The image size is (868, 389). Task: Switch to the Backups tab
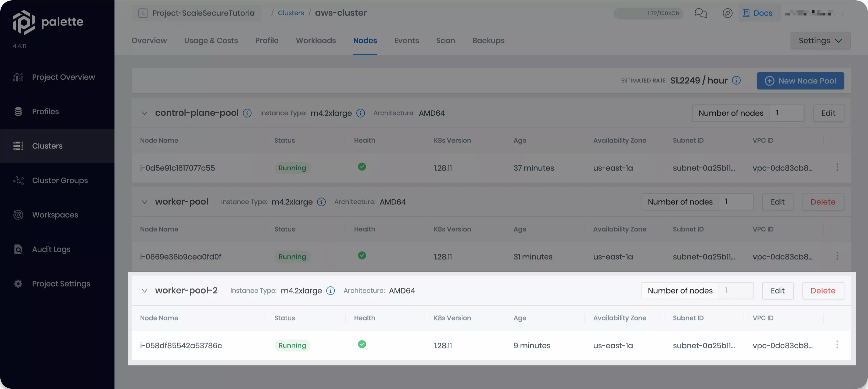click(488, 40)
